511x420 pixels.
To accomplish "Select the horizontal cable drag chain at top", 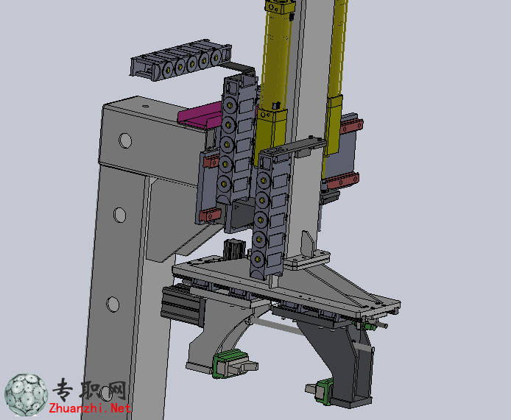I will [181, 60].
